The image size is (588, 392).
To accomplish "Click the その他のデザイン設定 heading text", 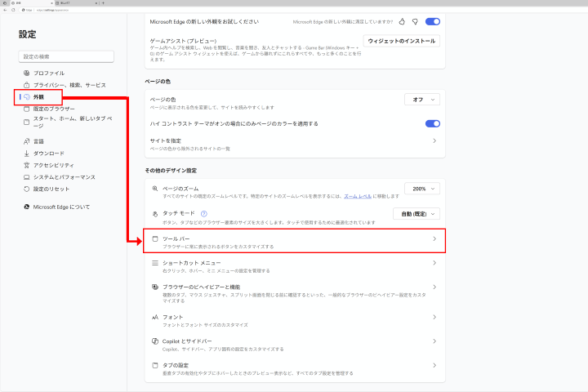I will coord(171,171).
